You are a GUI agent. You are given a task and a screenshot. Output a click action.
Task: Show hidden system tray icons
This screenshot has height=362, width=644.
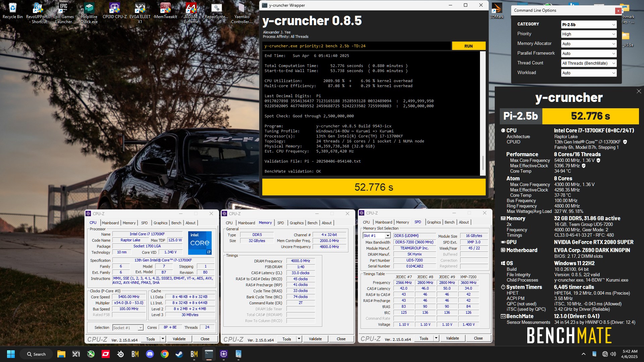(584, 354)
